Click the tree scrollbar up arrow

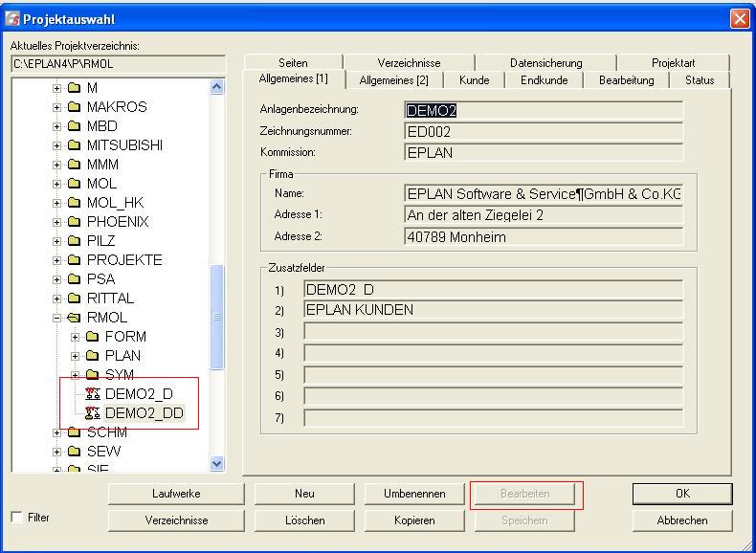pos(217,87)
